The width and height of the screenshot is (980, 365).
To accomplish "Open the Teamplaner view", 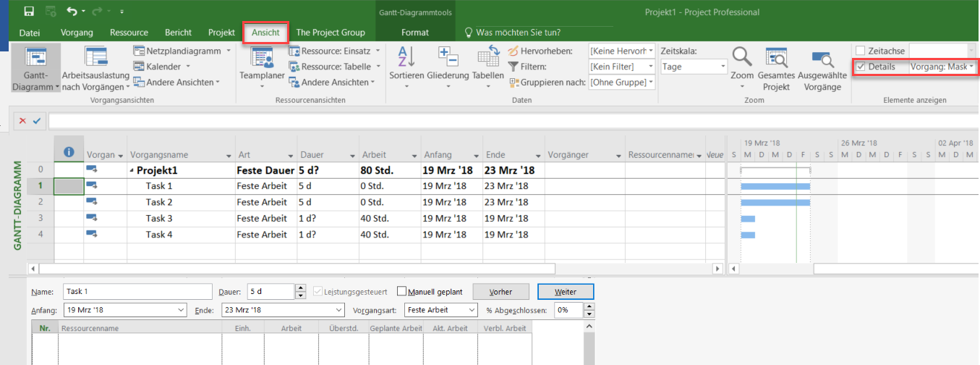I will tap(261, 59).
